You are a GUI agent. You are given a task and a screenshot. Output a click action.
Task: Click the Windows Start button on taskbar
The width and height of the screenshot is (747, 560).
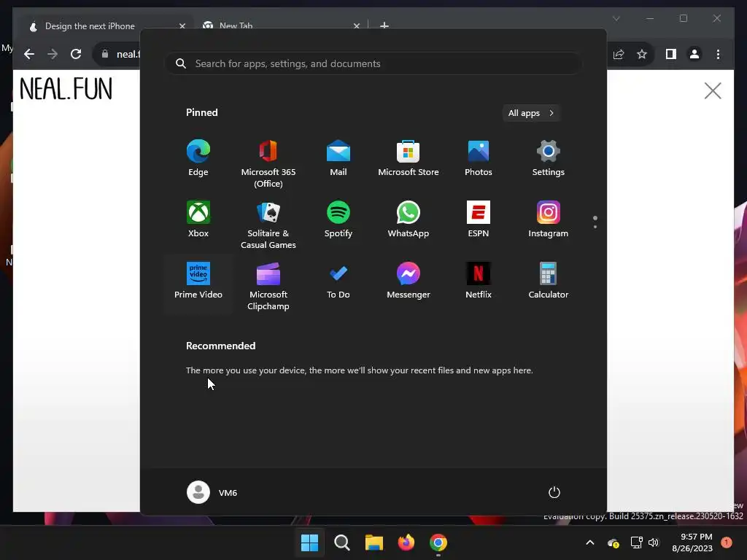point(309,542)
